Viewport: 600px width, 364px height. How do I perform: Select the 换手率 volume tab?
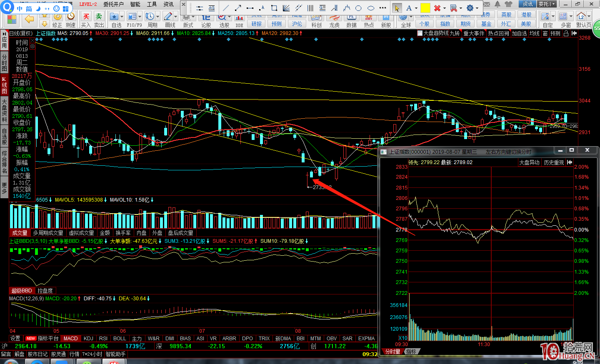click(123, 233)
